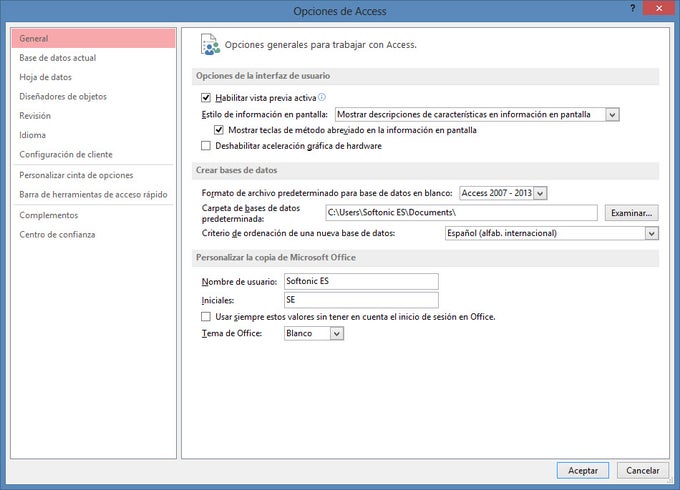Click the default database folder path field
The width and height of the screenshot is (680, 490).
click(461, 212)
